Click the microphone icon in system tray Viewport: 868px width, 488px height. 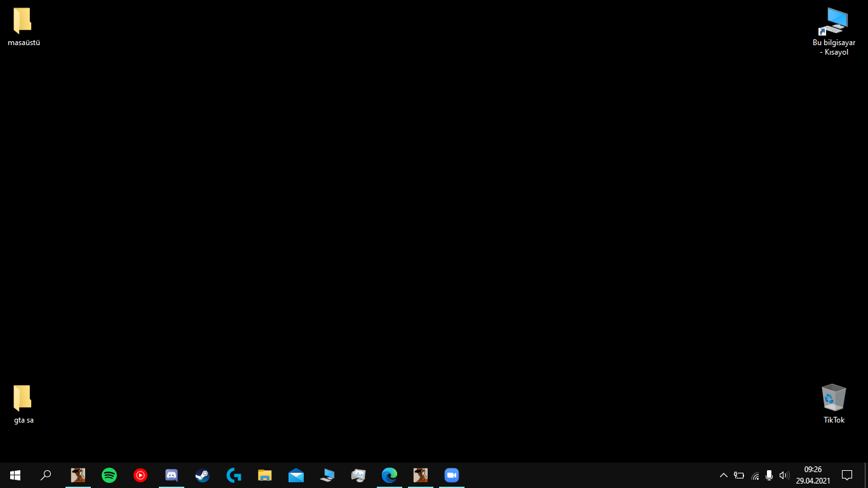pos(770,475)
